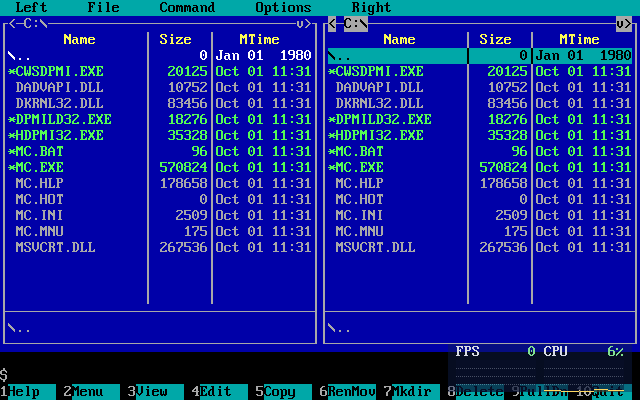The image size is (640, 400).
Task: Select DPMILD32.EXE in the left panel
Action: pos(160,120)
